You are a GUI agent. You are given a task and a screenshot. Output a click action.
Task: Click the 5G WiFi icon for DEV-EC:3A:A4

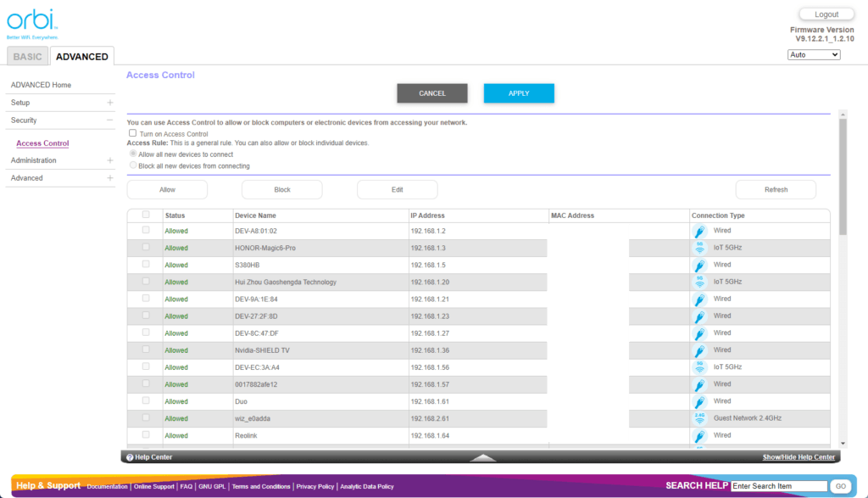pyautogui.click(x=699, y=367)
